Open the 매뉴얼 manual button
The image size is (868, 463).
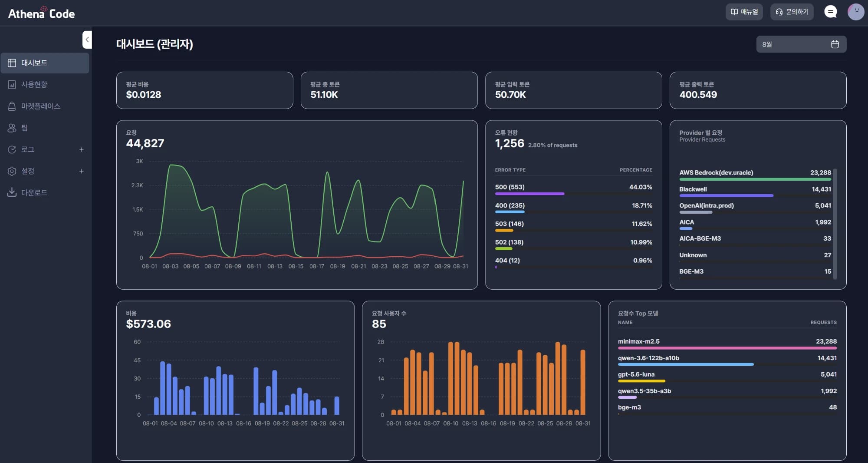744,12
